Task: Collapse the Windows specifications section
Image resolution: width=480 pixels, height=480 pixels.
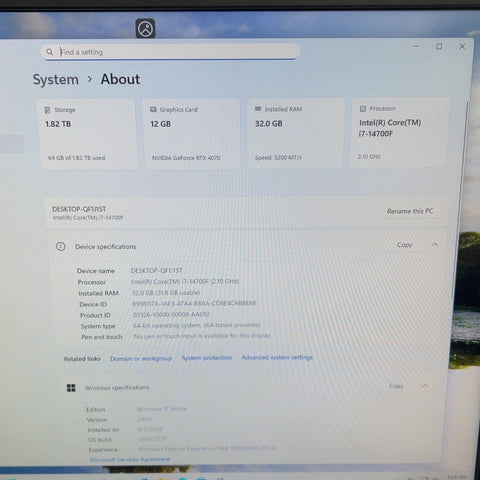Action: (x=425, y=386)
